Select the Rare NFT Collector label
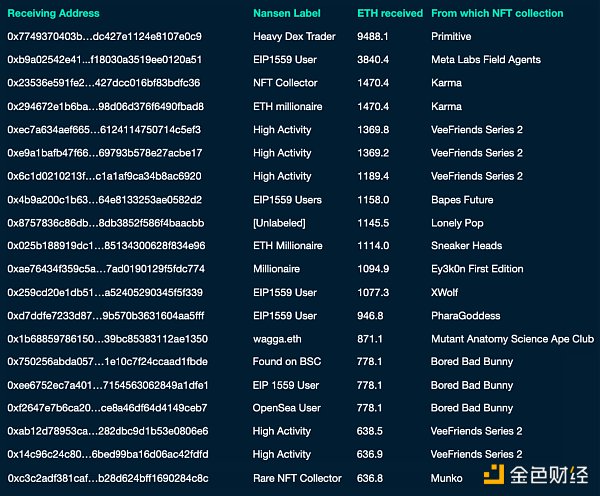 (x=297, y=478)
